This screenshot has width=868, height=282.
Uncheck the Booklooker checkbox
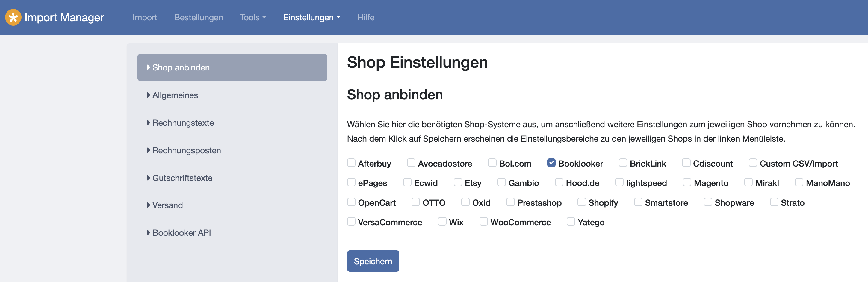coord(551,163)
